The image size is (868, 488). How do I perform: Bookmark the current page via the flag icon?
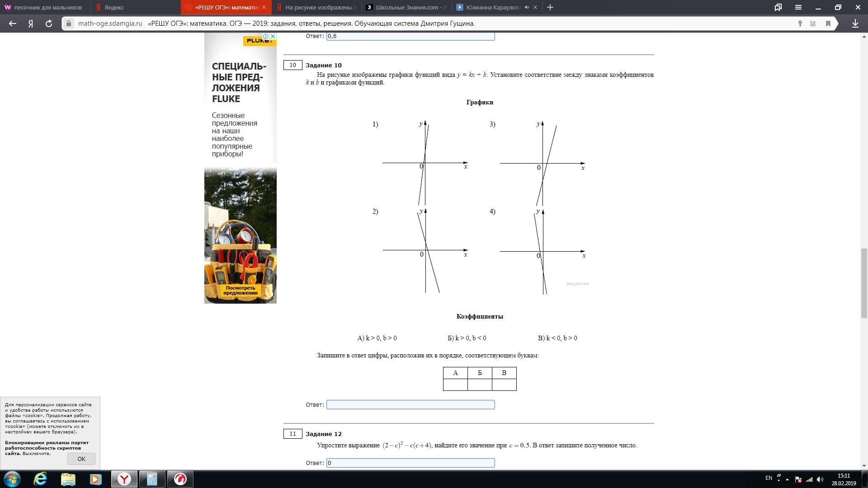point(828,23)
